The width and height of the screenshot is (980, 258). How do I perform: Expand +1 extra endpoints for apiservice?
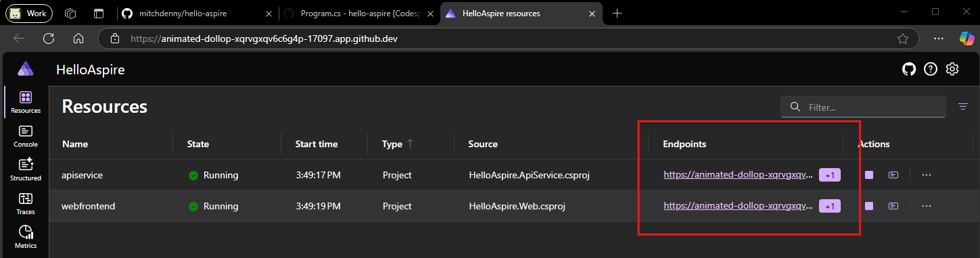coord(830,175)
